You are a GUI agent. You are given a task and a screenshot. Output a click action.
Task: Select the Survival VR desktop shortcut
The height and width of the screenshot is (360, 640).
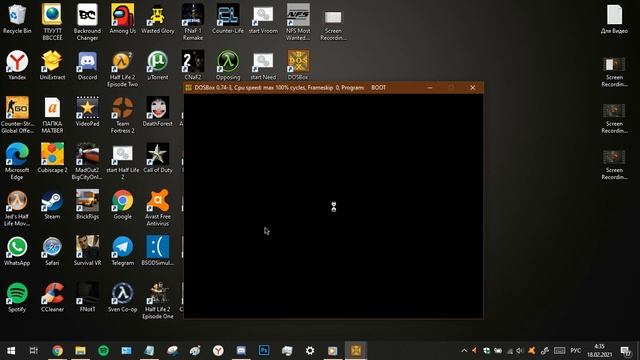[87, 251]
